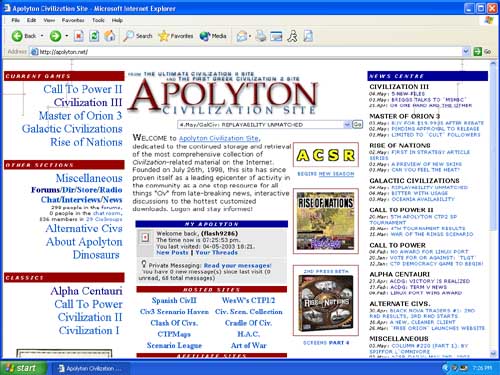The width and height of the screenshot is (500, 375).
Task: Open the Tools menu
Action: pyautogui.click(x=98, y=20)
